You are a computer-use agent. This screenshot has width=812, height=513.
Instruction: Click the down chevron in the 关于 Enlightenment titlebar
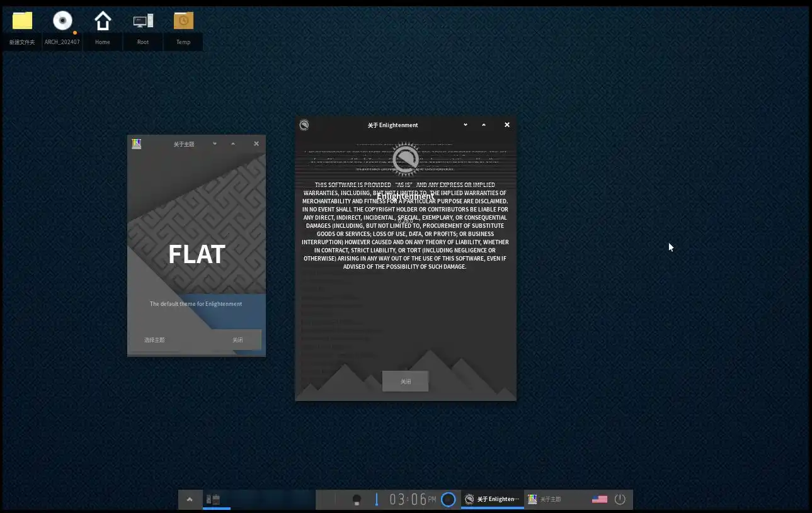click(466, 125)
